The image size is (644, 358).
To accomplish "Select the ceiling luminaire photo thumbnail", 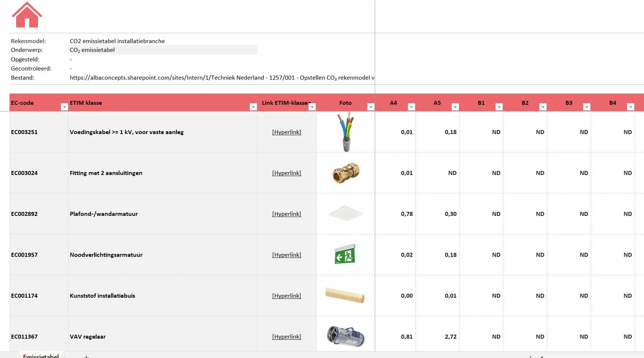I will pos(346,213).
